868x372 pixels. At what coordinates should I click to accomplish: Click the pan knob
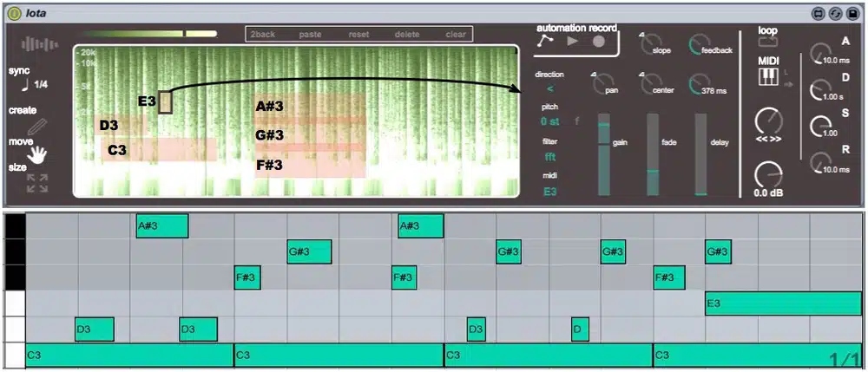coord(603,84)
